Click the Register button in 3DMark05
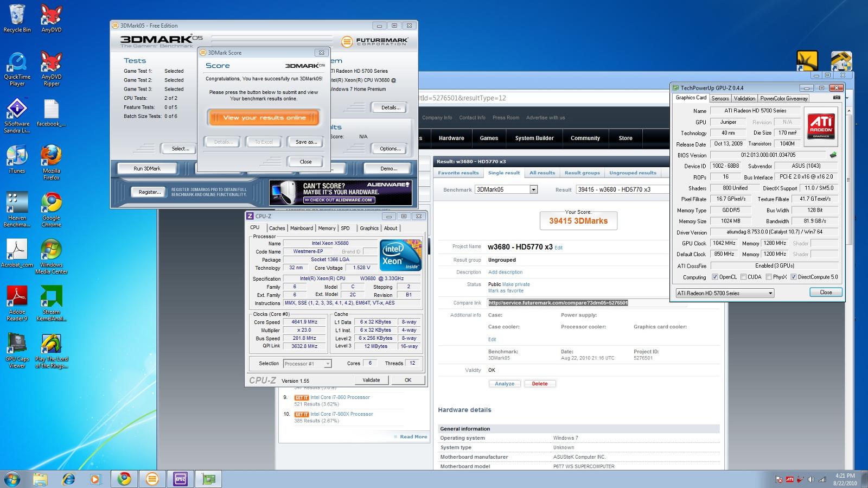Screen dimensions: 868x488 coord(149,192)
